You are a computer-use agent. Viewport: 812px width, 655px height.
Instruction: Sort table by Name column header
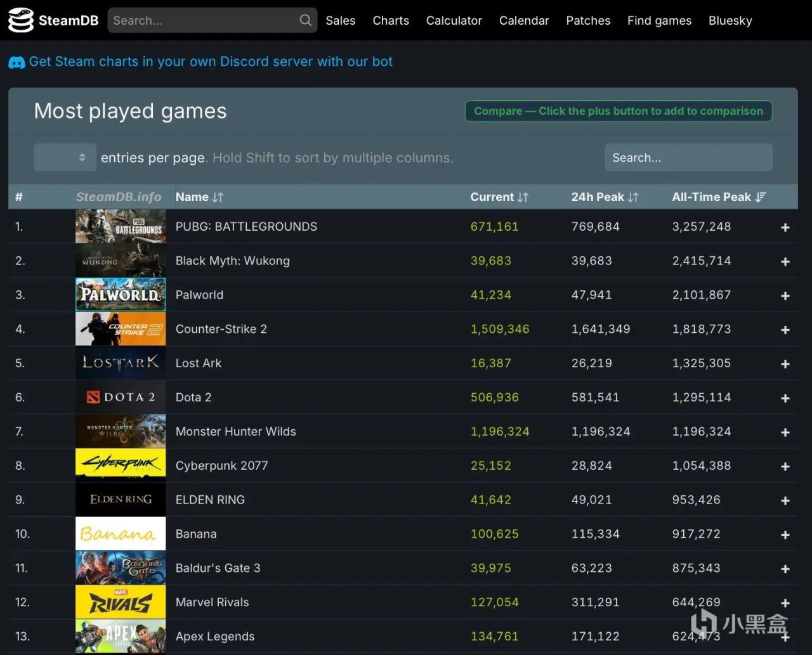[199, 197]
